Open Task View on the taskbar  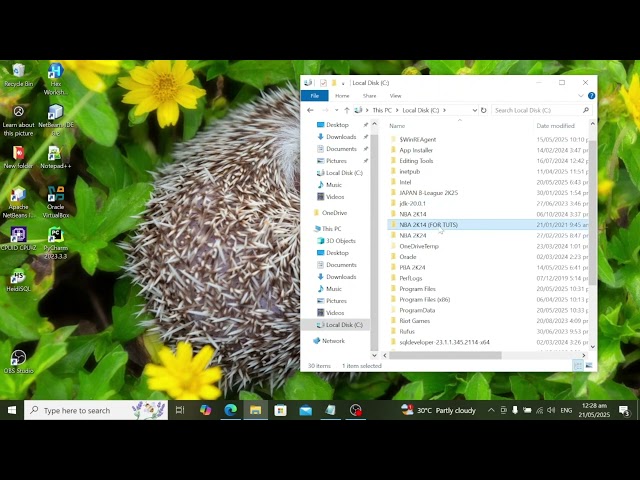point(180,410)
